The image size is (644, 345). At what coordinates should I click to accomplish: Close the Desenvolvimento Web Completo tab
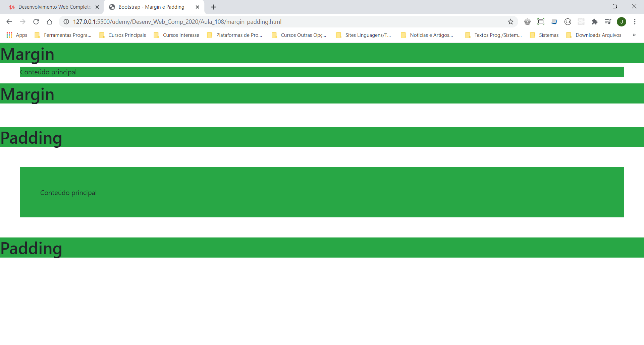[x=97, y=7]
